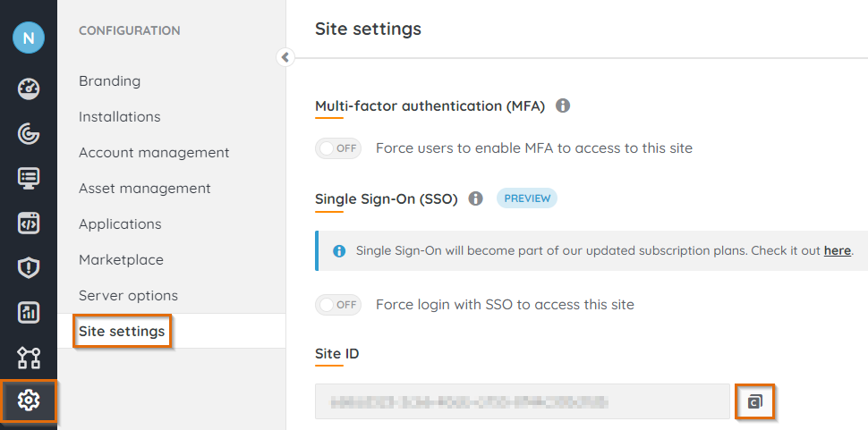
Task: Open the user avatar N menu
Action: click(x=29, y=38)
